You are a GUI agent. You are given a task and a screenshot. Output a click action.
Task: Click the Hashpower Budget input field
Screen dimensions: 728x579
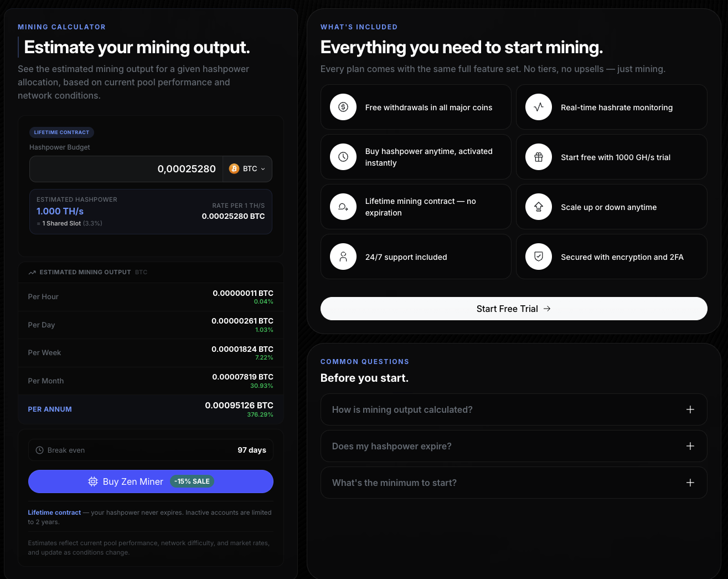[126, 169]
